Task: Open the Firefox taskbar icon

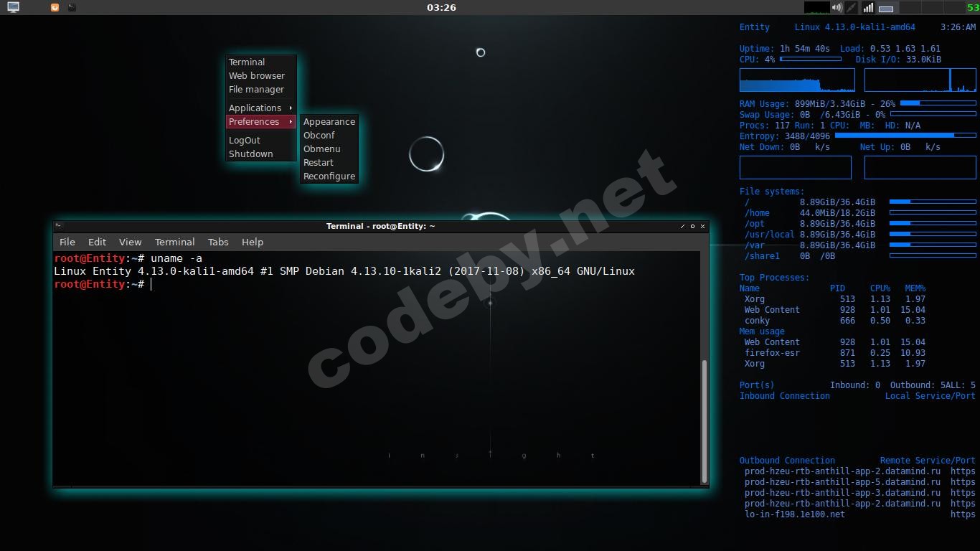Action: point(55,7)
